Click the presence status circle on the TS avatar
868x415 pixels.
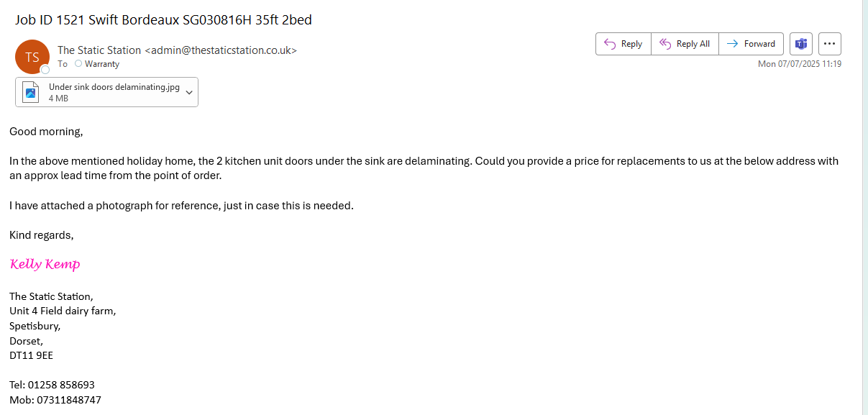pos(45,70)
